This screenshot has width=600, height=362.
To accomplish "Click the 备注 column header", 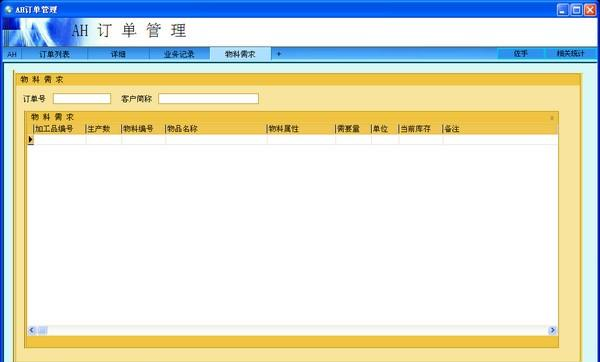I will coord(499,129).
